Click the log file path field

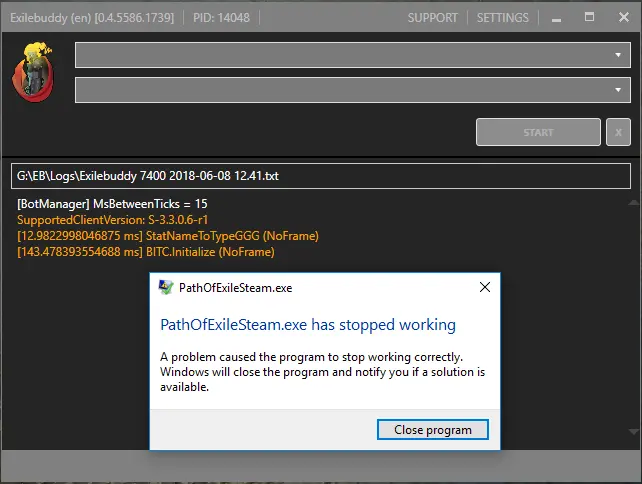point(321,176)
